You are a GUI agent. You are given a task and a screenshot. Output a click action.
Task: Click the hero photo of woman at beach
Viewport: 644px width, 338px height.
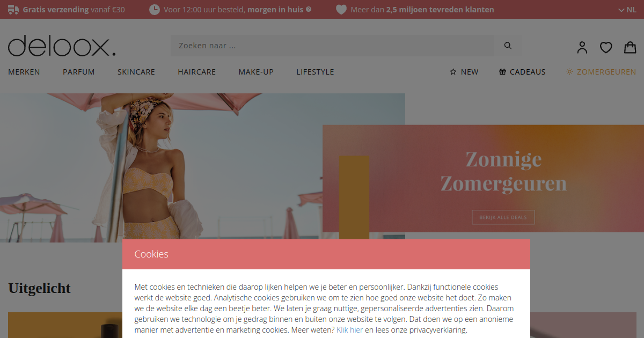tap(202, 168)
